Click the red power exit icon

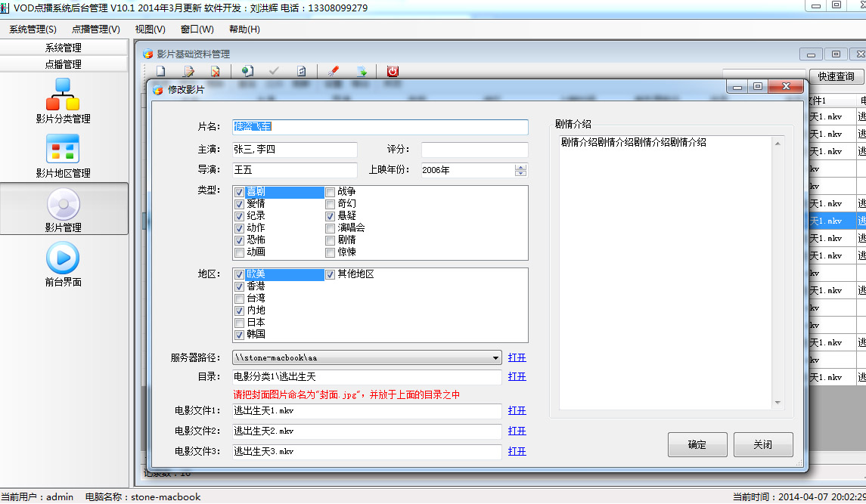(393, 71)
